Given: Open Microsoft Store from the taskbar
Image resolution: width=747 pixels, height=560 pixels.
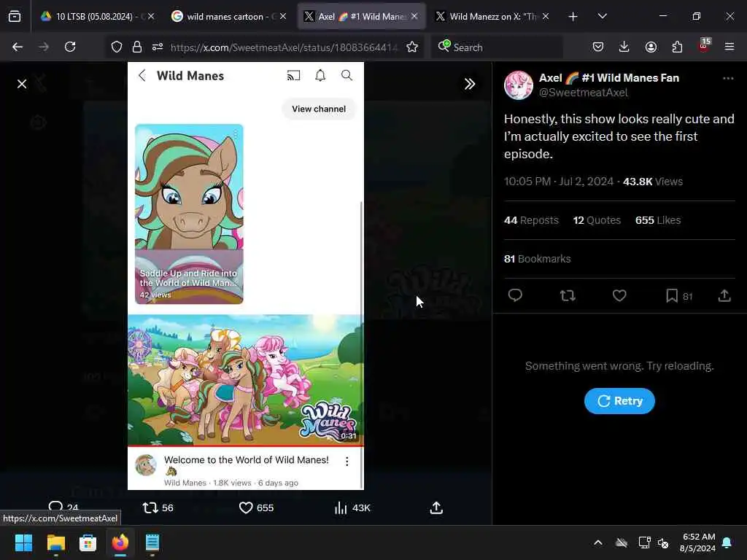Looking at the screenshot, I should click(x=88, y=542).
